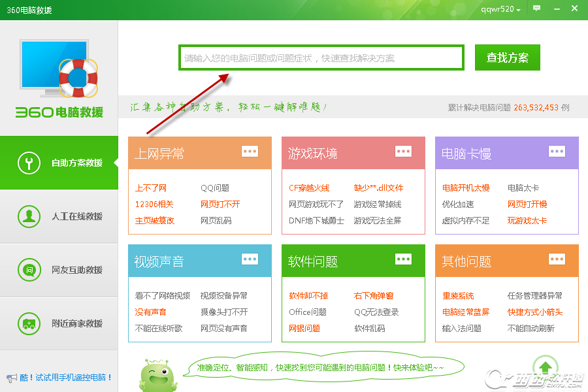This screenshot has width=588, height=392.
Task: Expand more options for 电脑卡慢 card
Action: [557, 152]
